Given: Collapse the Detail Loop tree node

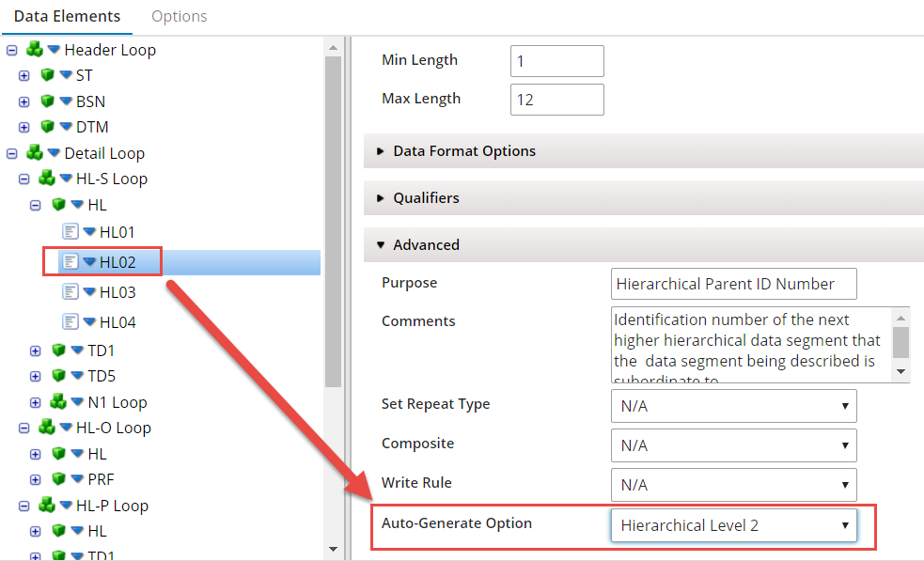Looking at the screenshot, I should point(12,152).
